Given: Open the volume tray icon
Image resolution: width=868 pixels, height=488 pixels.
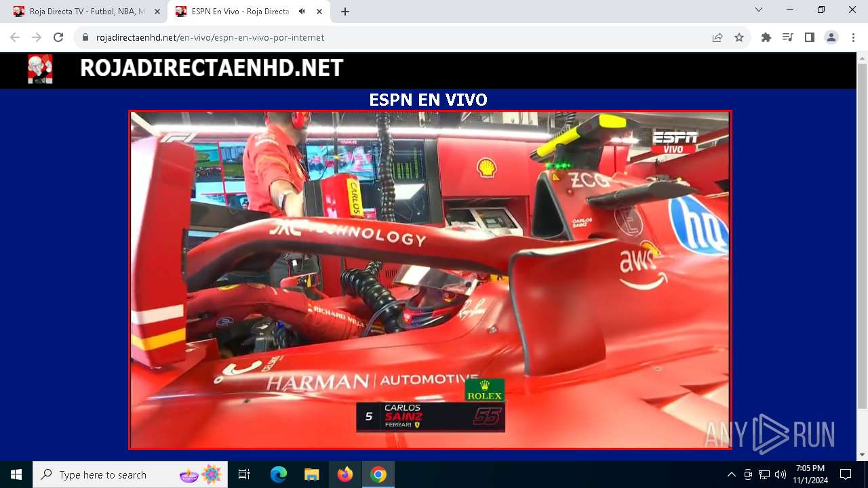Looking at the screenshot, I should [781, 474].
